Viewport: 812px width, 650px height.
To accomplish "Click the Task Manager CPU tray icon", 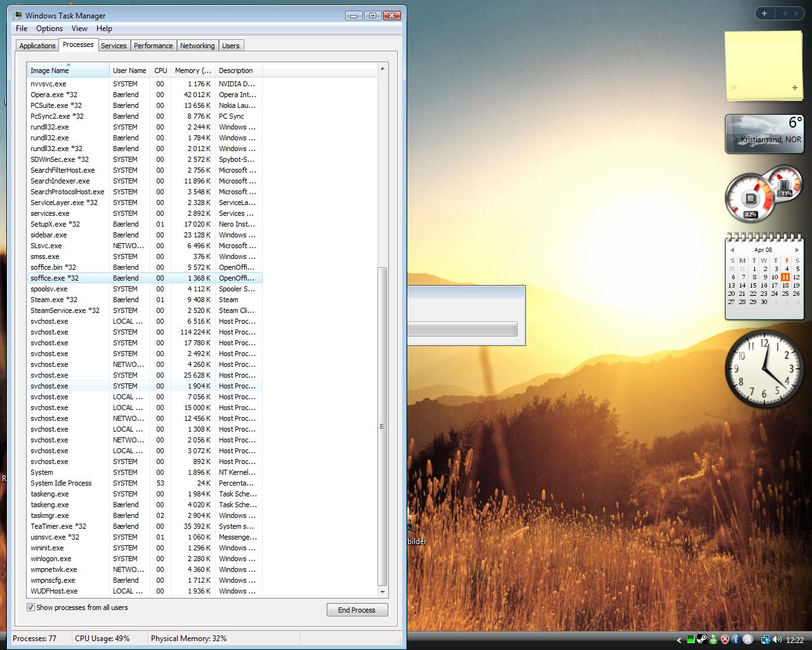I will [x=690, y=640].
